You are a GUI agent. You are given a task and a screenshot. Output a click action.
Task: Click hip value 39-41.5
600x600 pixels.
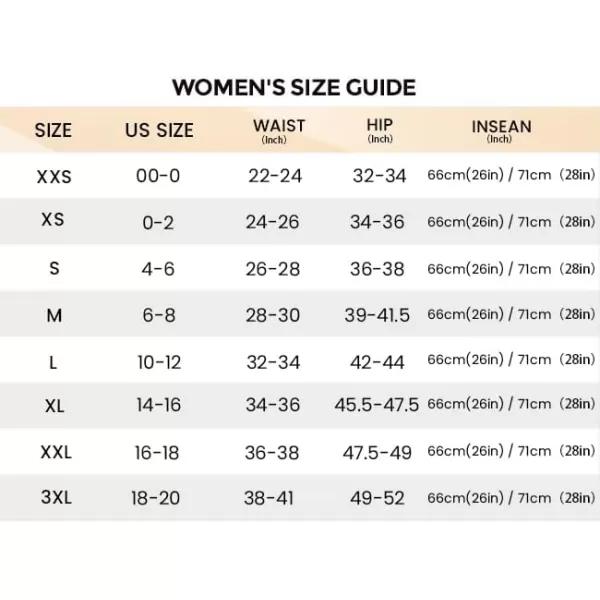coord(377,315)
